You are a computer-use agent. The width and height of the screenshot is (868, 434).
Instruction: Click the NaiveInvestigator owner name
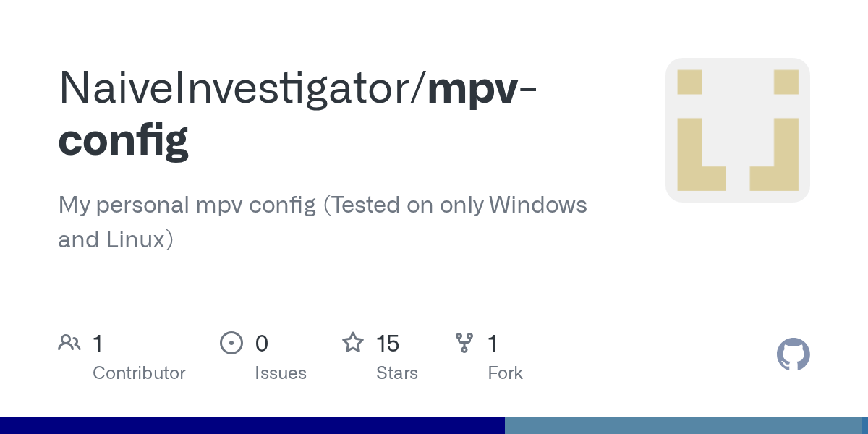pyautogui.click(x=238, y=88)
